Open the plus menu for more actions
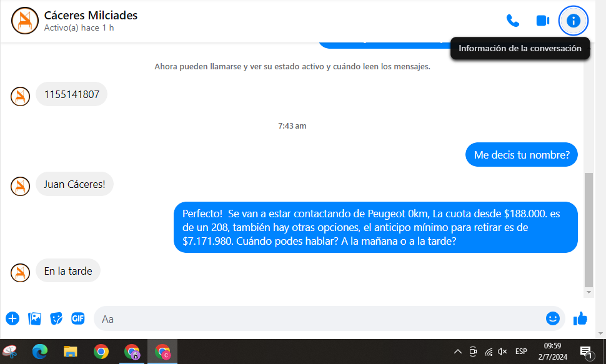Image resolution: width=606 pixels, height=364 pixels. (12, 319)
